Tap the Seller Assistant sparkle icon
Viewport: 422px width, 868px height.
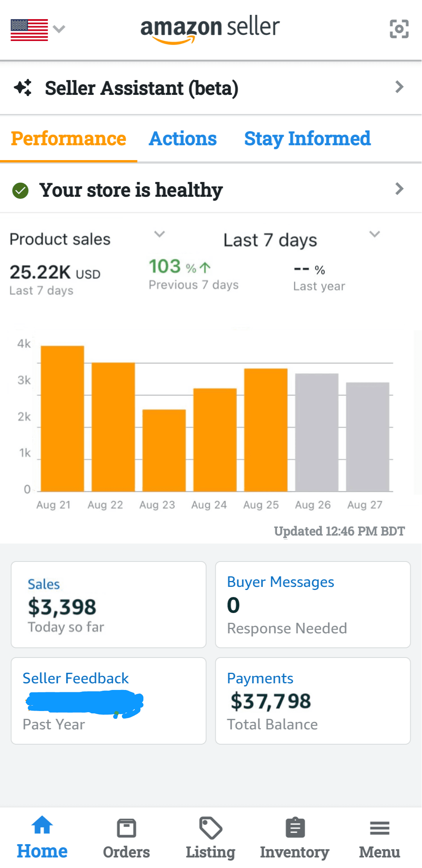[x=23, y=87]
